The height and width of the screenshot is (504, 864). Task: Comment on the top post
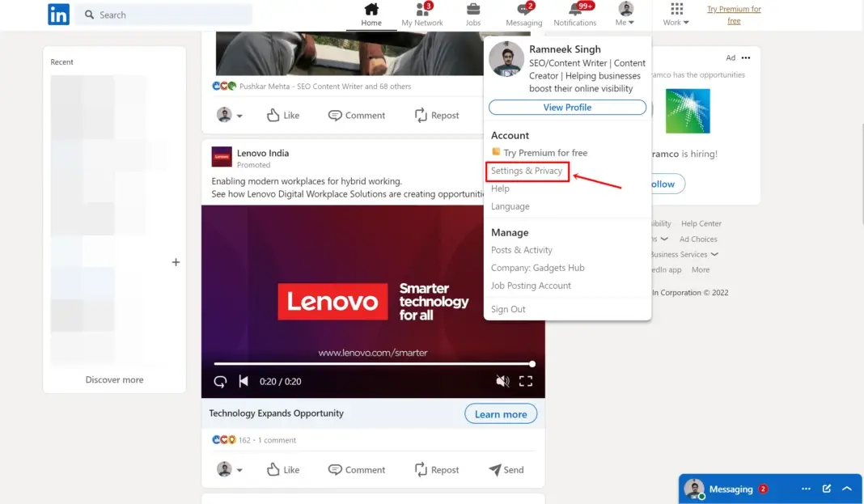[357, 115]
